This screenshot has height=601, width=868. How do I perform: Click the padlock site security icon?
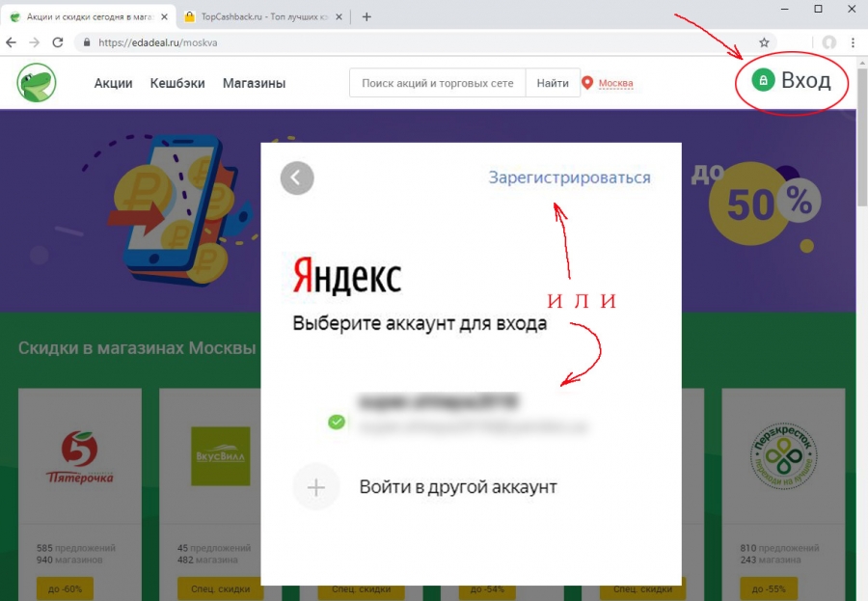87,42
